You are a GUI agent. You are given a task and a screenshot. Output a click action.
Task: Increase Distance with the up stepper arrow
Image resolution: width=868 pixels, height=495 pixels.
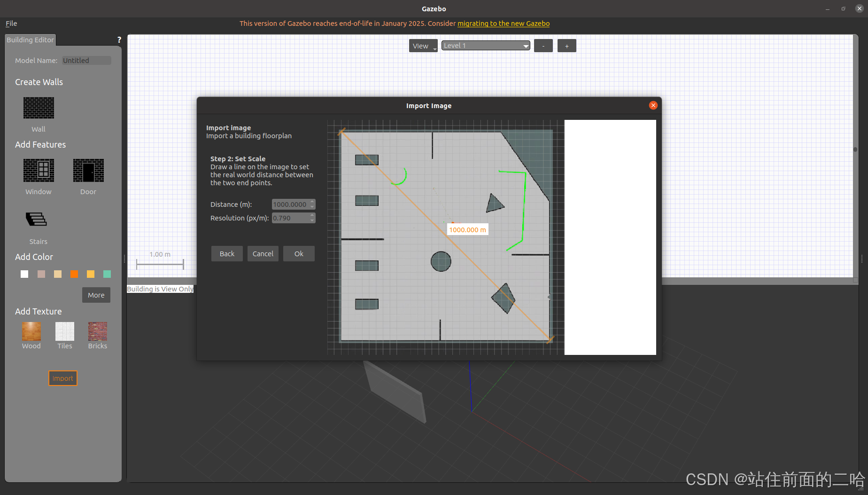[x=312, y=202]
